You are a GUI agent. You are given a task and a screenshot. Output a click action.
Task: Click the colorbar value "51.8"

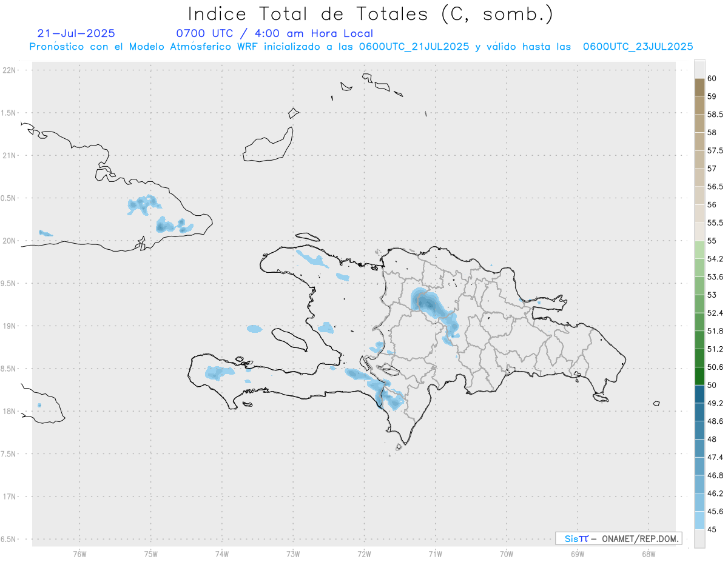(715, 331)
